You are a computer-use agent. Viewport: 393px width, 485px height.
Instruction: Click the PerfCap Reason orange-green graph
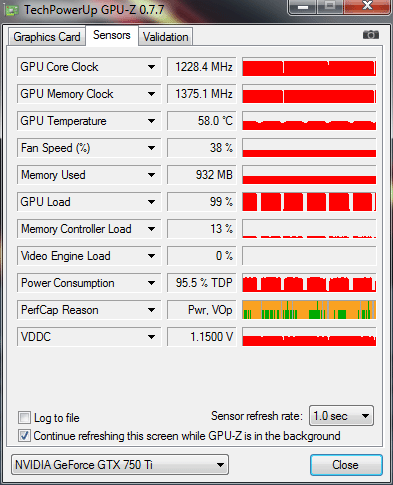pos(309,310)
